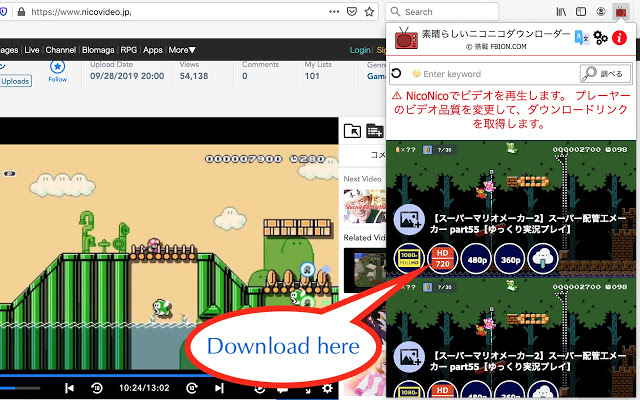Click the add-to-playlist icon above comments
This screenshot has height=400, width=640.
[375, 131]
